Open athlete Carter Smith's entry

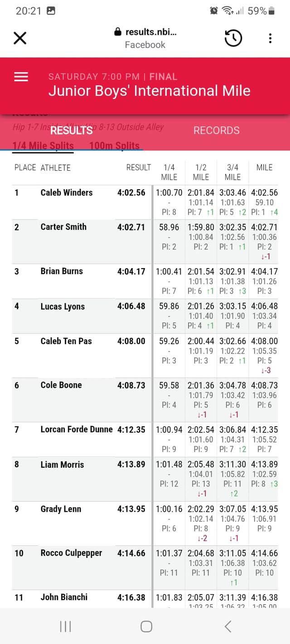(x=63, y=227)
